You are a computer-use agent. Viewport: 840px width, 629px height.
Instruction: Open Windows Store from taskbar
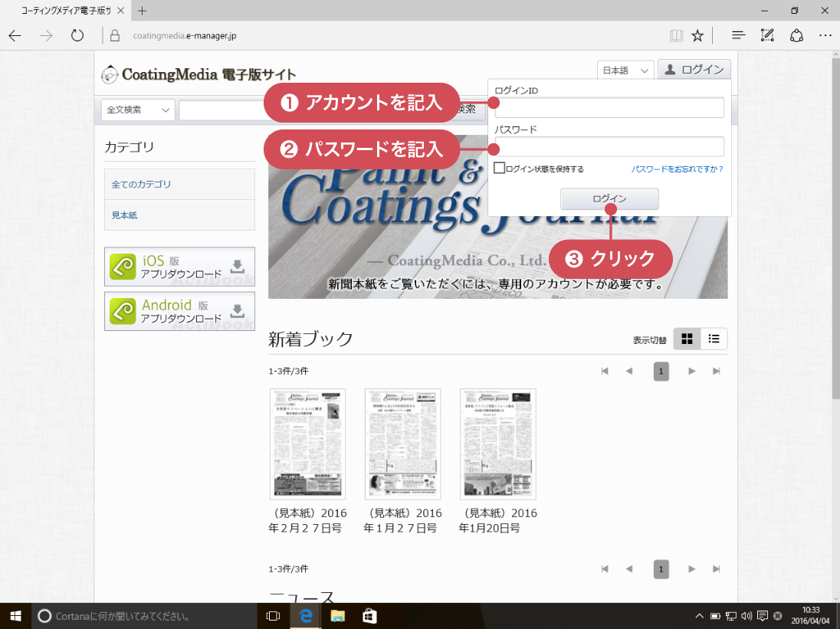(x=369, y=616)
